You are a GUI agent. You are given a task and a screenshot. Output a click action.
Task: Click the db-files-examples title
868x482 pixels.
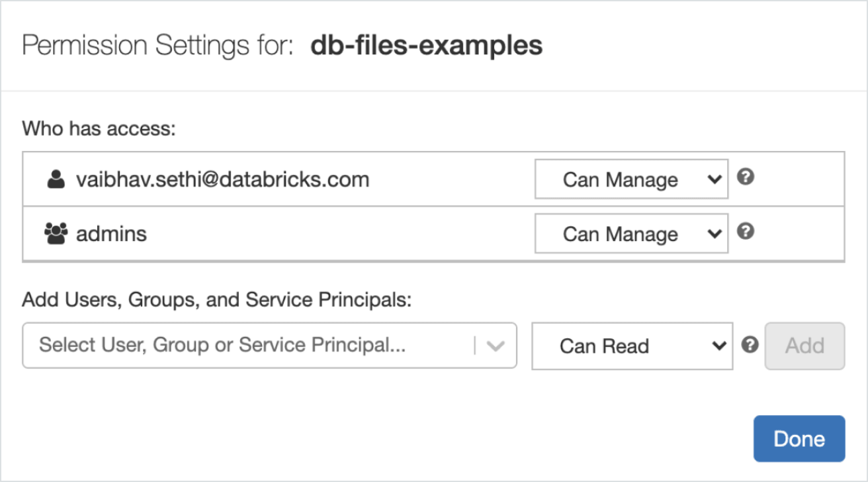click(426, 45)
